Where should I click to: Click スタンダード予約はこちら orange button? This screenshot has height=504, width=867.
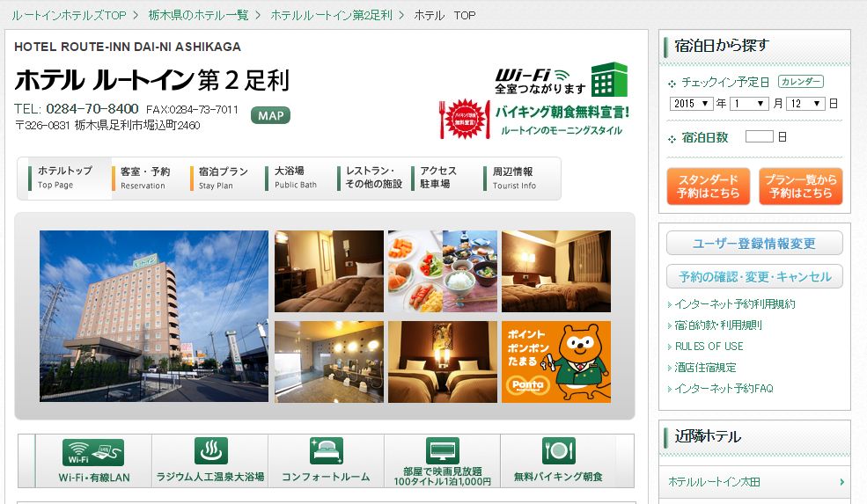[x=709, y=186]
